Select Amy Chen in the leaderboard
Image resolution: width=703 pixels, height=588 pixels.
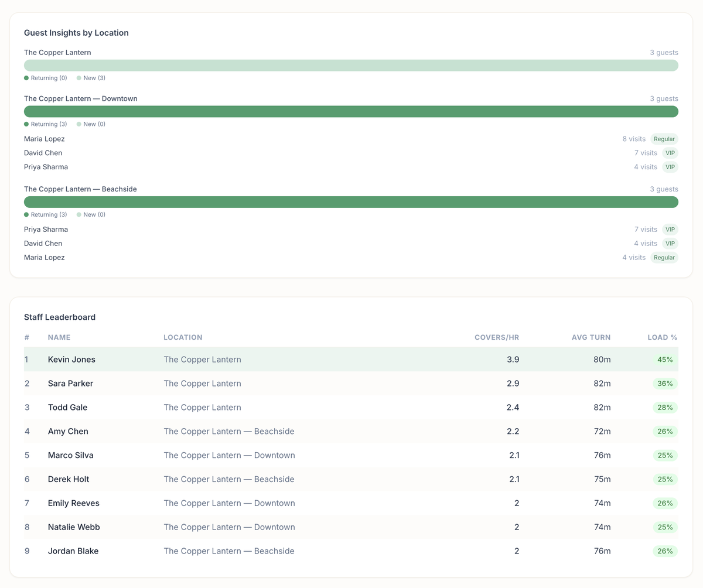coord(68,432)
